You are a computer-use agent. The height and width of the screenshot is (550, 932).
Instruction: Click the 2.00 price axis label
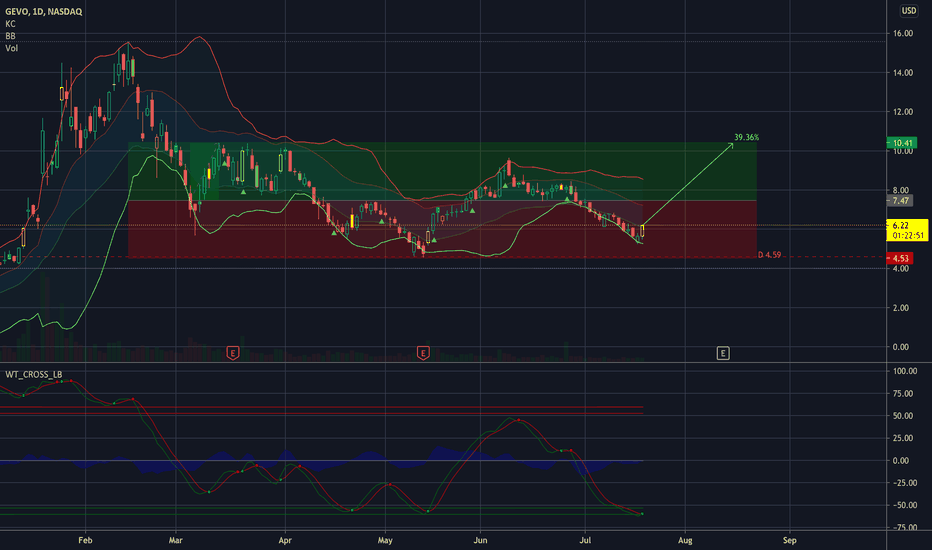click(x=901, y=308)
